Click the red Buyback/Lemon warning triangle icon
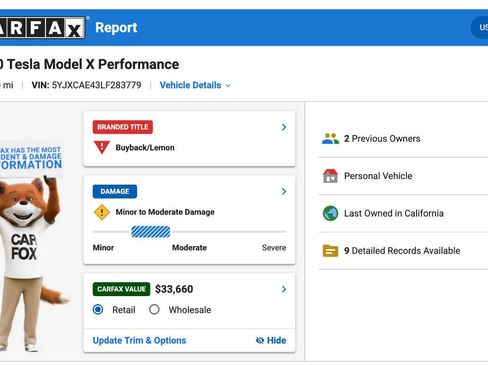The width and height of the screenshot is (488, 366). 102,147
